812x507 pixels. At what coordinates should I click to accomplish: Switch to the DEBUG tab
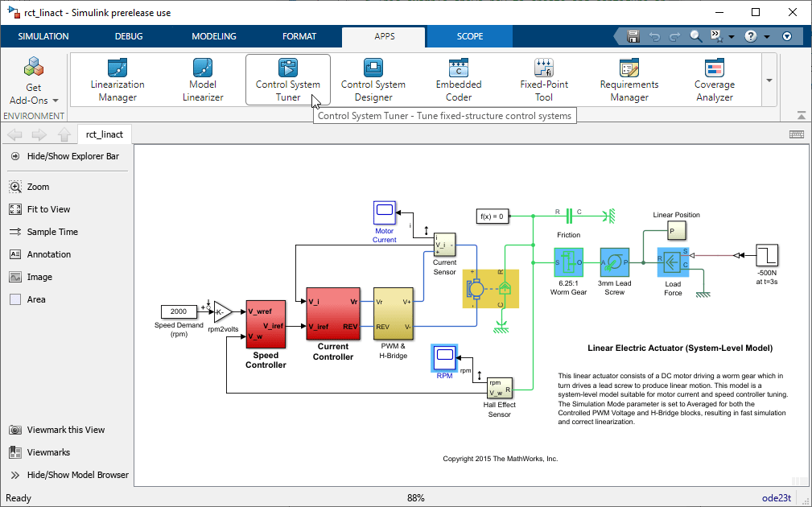pos(129,36)
